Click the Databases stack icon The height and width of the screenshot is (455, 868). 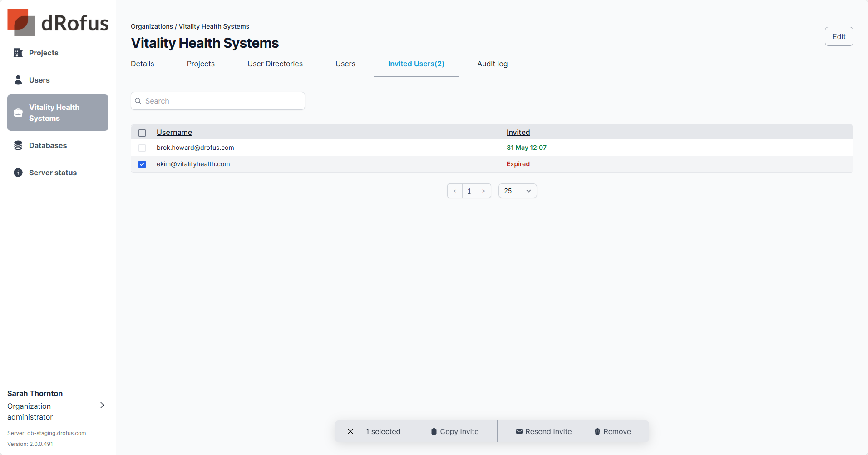coord(18,146)
